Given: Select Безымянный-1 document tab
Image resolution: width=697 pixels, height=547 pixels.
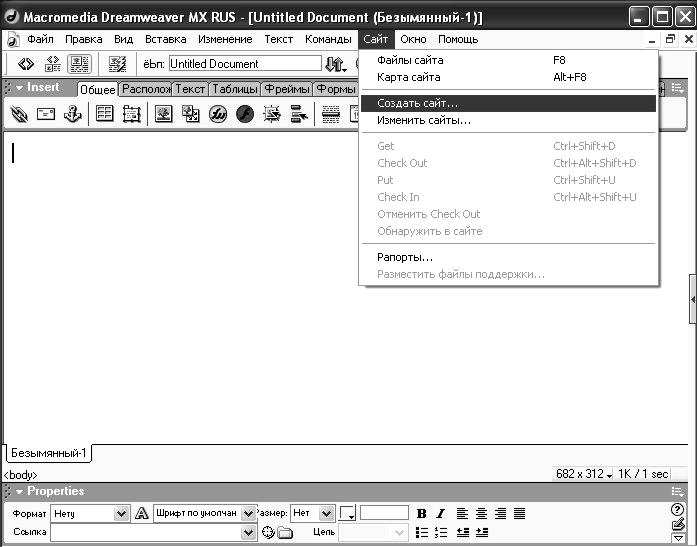Looking at the screenshot, I should pos(48,453).
